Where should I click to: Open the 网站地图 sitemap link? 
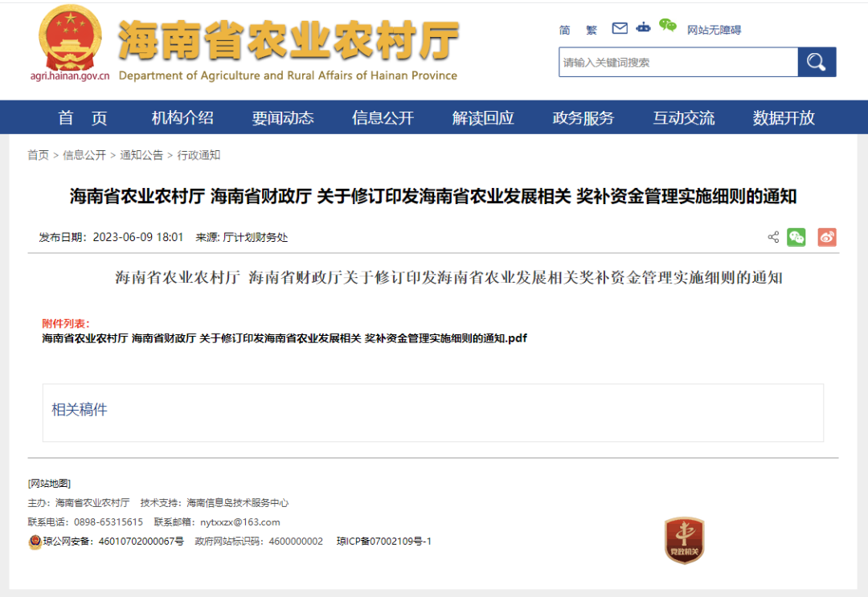tap(49, 483)
